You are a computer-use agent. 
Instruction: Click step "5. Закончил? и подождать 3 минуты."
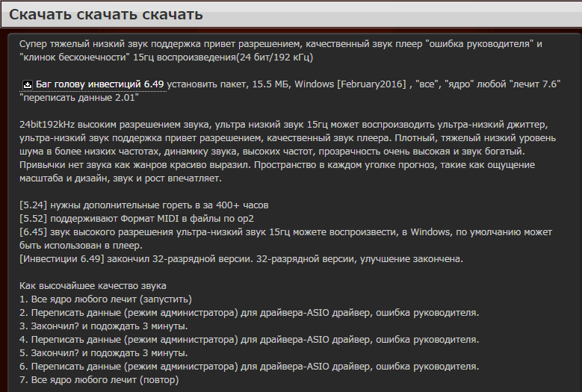click(104, 353)
